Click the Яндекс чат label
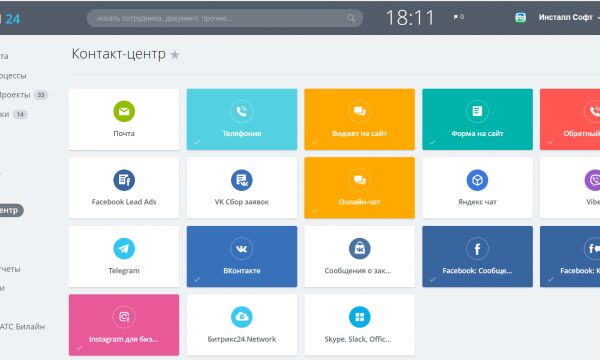Image resolution: width=600 pixels, height=360 pixels. pyautogui.click(x=477, y=202)
